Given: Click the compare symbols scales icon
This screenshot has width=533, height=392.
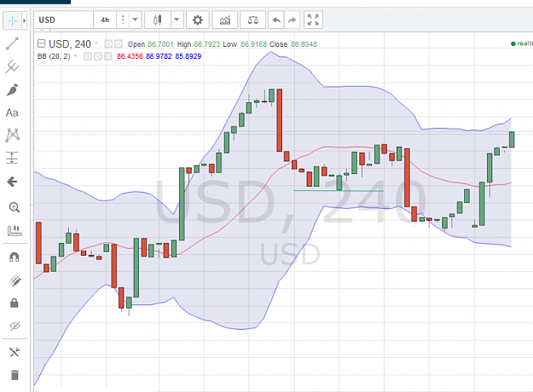Looking at the screenshot, I should click(x=253, y=20).
